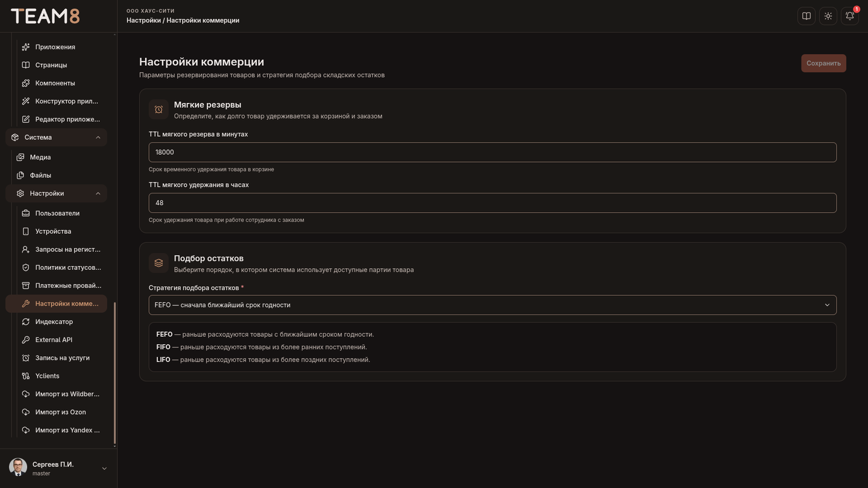Click the Запись на услуги clock icon
The width and height of the screenshot is (868, 488).
click(x=26, y=358)
